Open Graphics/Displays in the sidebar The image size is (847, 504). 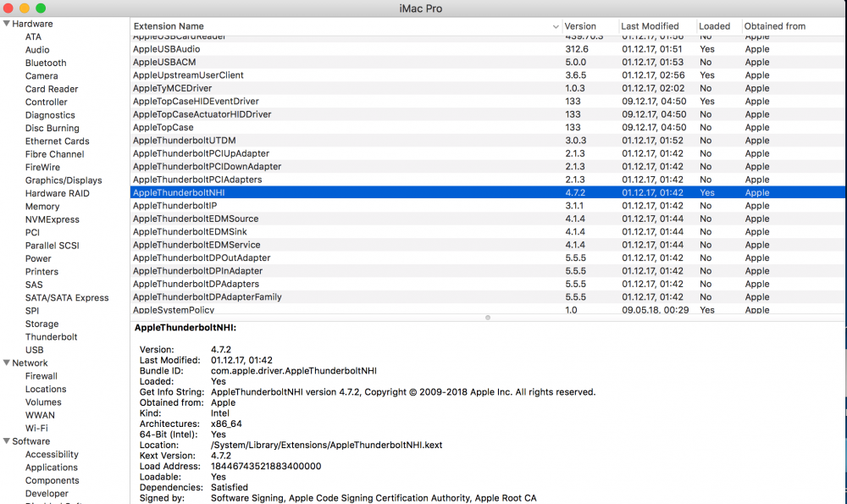[x=64, y=180]
